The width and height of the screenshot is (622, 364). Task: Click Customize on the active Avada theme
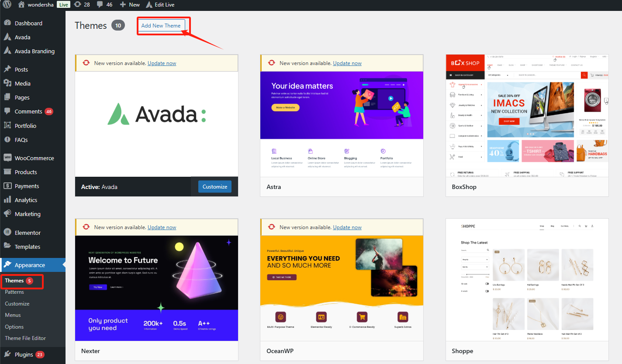click(215, 187)
